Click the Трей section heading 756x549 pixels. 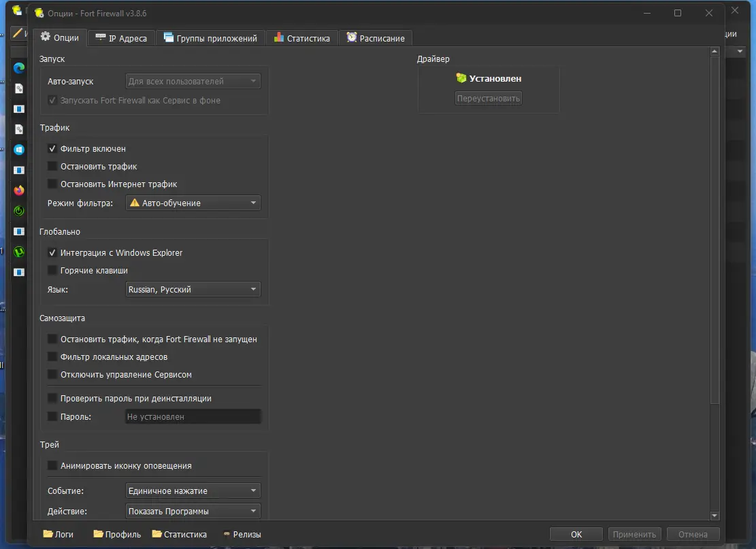(x=49, y=444)
